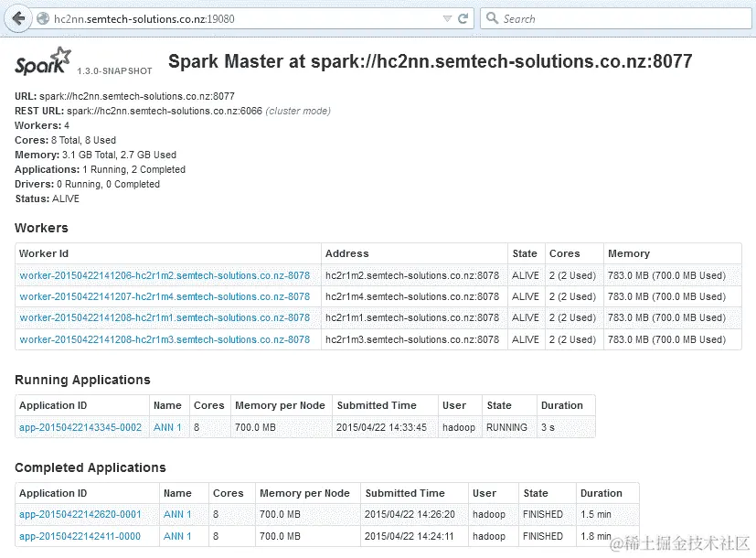Screen dimensions: 756x558
Task: Open running application app-20150422143345-0002
Action: coord(80,427)
